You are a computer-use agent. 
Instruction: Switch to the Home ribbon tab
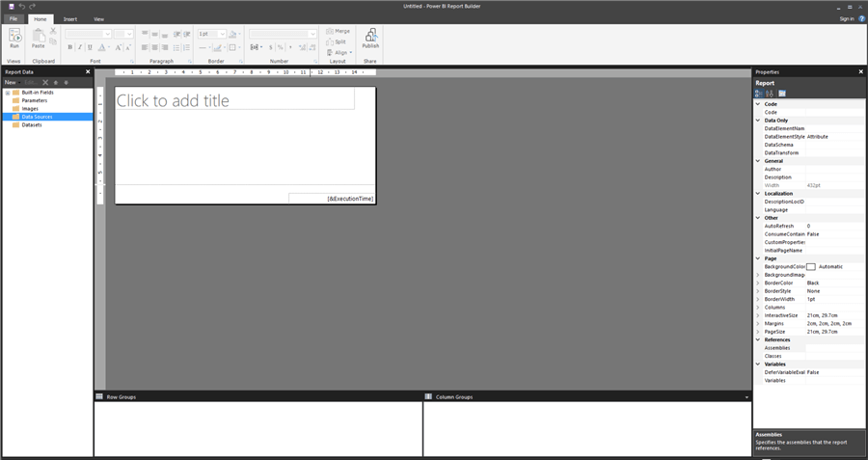(41, 19)
